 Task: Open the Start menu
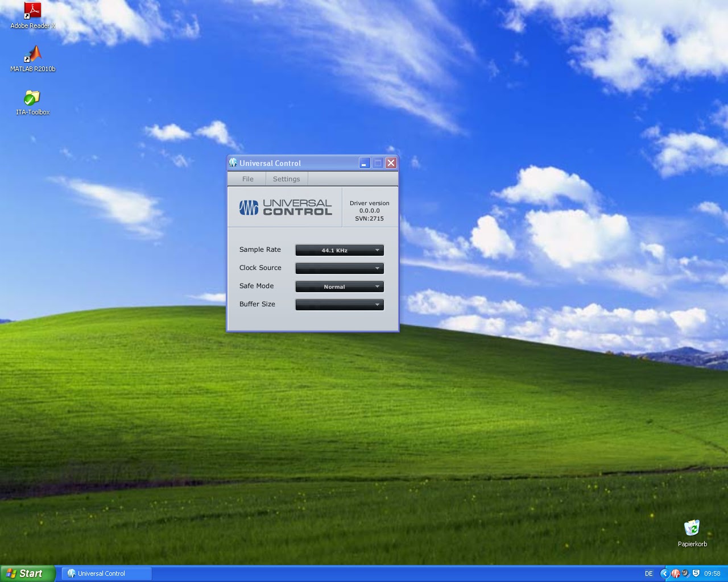[27, 573]
